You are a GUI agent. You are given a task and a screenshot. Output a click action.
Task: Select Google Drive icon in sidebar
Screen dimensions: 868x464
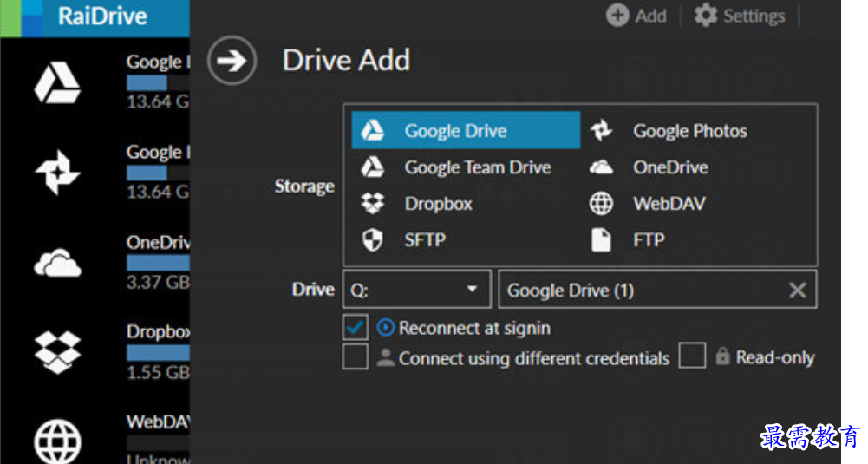pyautogui.click(x=57, y=83)
